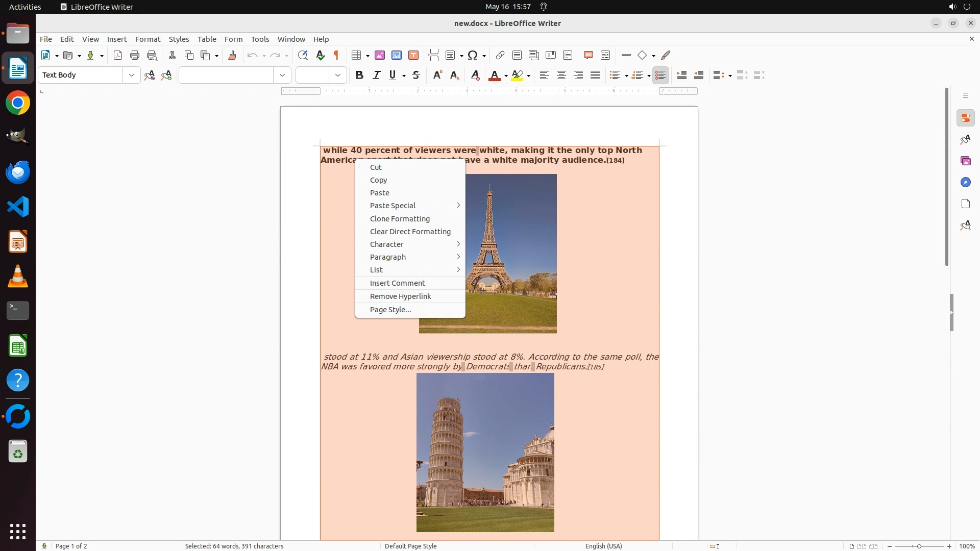Click Page Style... in context menu
This screenshot has width=980, height=551.
click(x=390, y=309)
